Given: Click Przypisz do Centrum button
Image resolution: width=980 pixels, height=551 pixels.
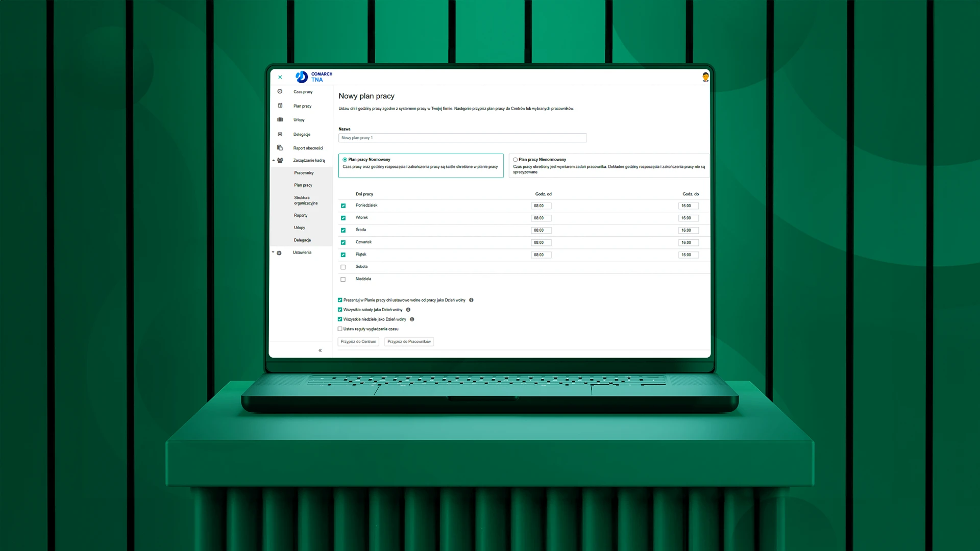Looking at the screenshot, I should pos(358,342).
